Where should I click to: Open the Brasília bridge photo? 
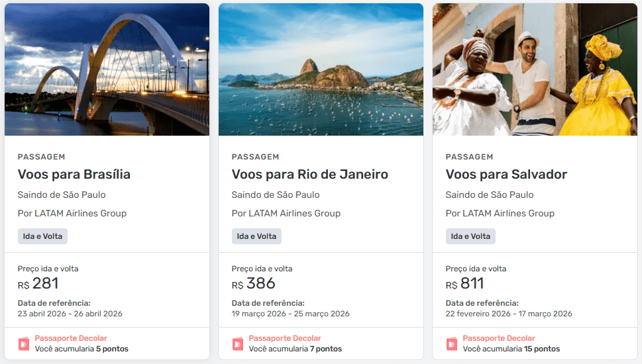click(107, 69)
